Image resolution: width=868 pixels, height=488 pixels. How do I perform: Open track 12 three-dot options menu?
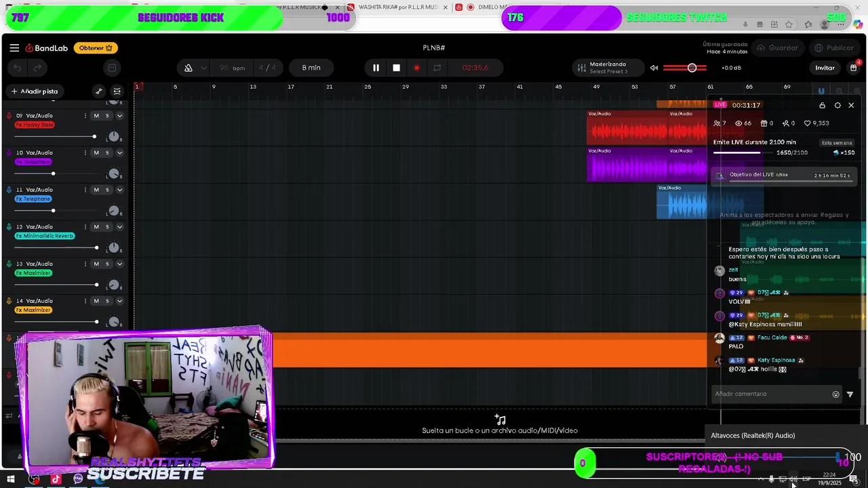coord(85,227)
